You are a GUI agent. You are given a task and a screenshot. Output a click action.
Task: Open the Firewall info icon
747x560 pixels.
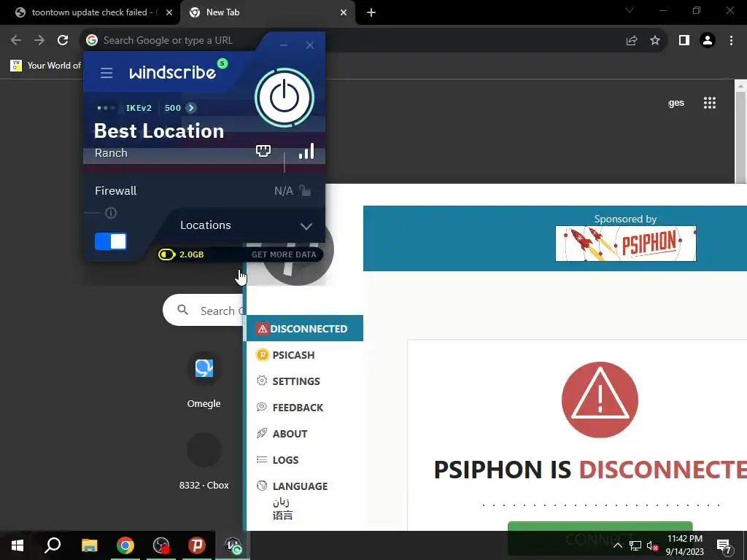111,213
